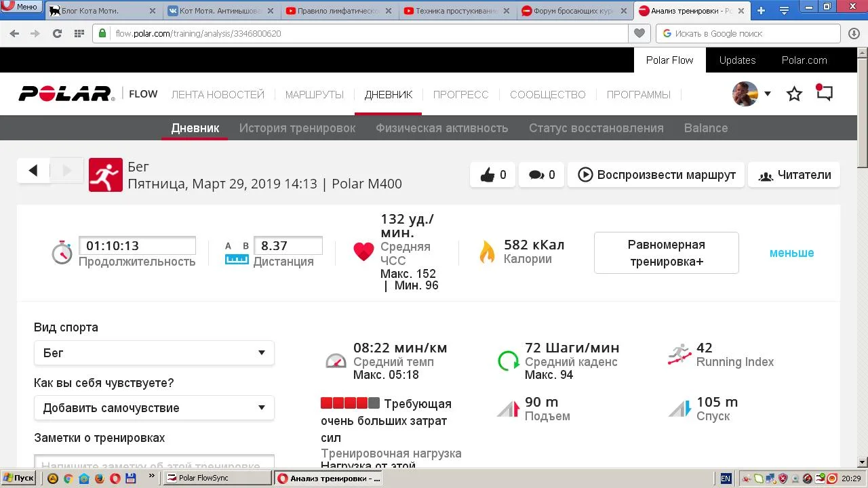Open the ПРОГРАММЫ menu

pos(639,95)
